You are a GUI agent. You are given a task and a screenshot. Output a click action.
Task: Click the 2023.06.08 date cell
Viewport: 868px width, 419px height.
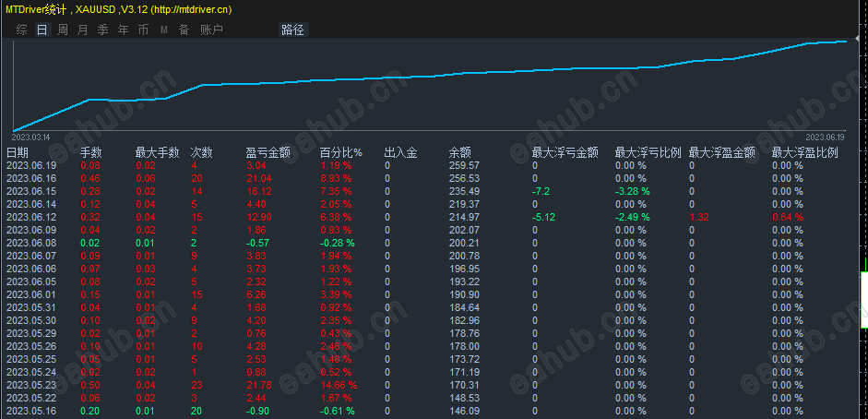coord(30,243)
